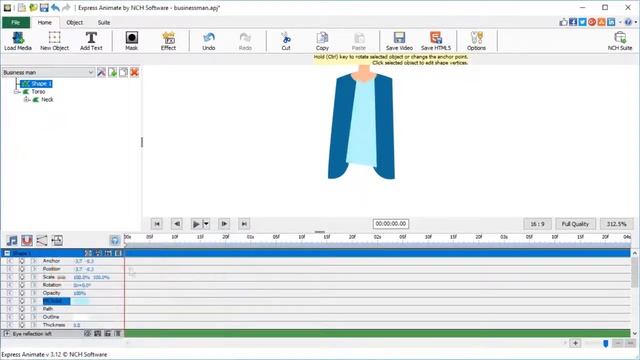Click the thumbs-up like icon
This screenshot has width=640, height=360.
coord(564,22)
